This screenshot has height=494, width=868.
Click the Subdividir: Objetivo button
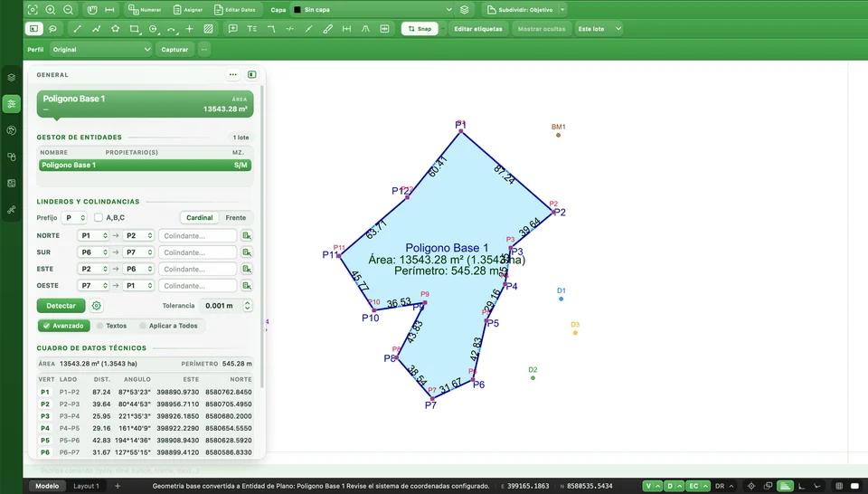click(x=520, y=9)
